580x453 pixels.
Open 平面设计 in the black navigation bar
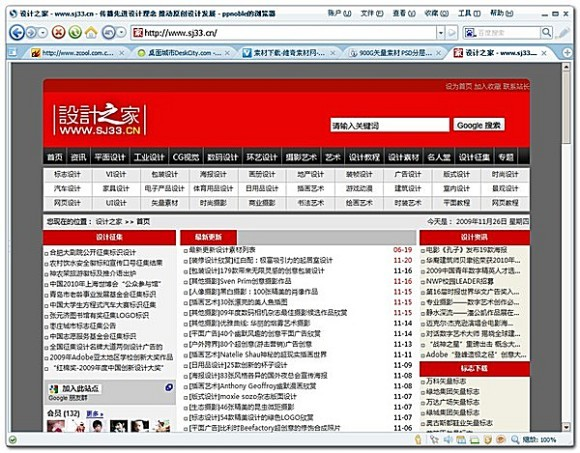(110, 157)
